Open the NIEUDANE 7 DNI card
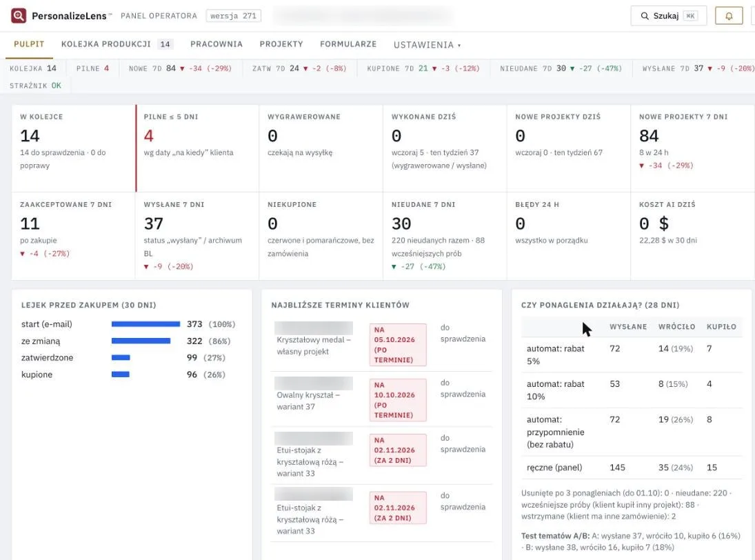This screenshot has height=560, width=755. (445, 236)
